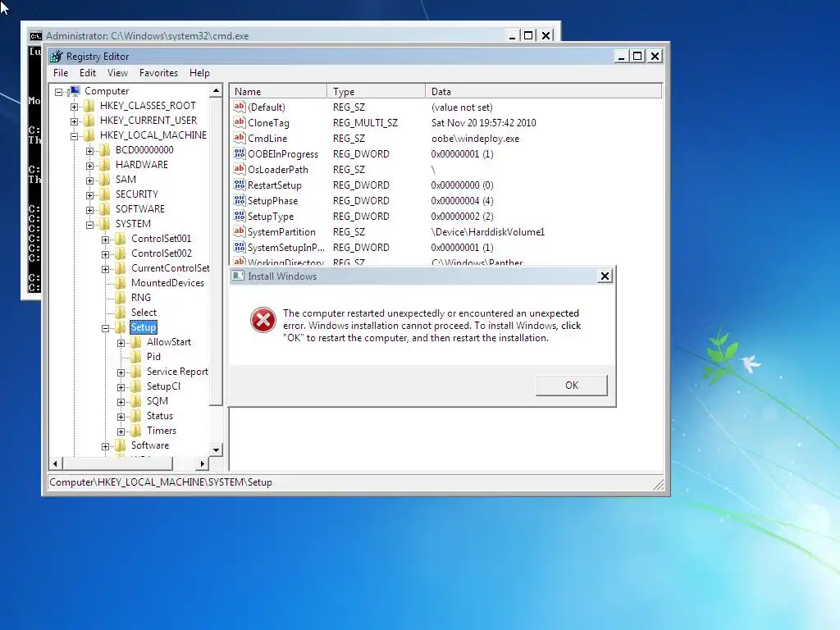Click the CmdLine string value icon
The height and width of the screenshot is (630, 840).
click(x=240, y=138)
